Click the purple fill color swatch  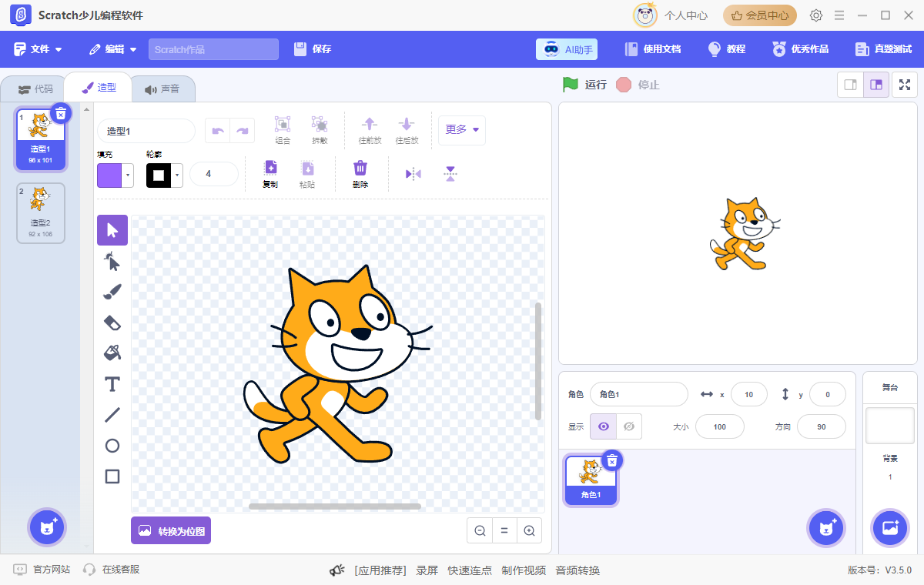click(109, 175)
